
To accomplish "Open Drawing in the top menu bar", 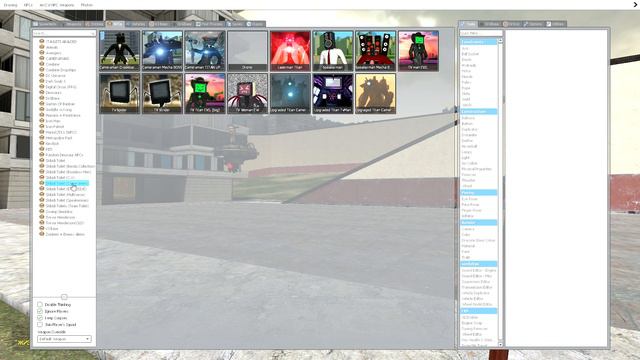I will click(x=10, y=5).
